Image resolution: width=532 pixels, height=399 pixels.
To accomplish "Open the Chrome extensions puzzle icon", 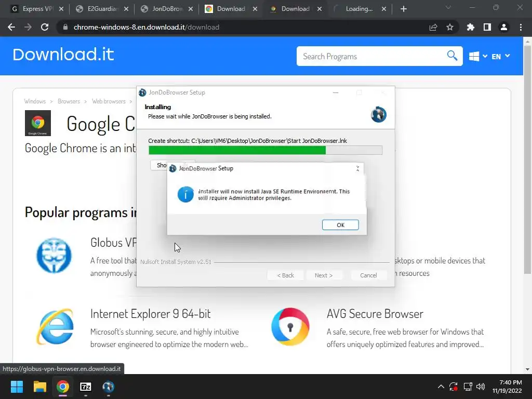I will (470, 27).
